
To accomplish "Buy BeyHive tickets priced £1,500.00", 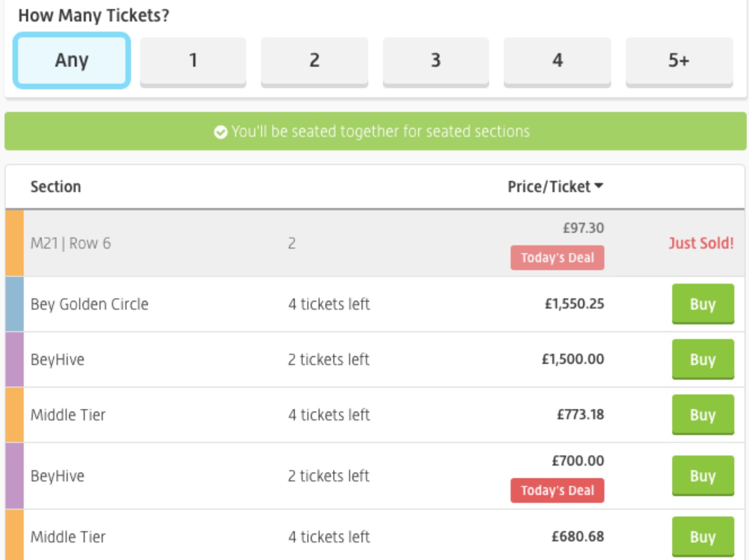I will coord(703,359).
